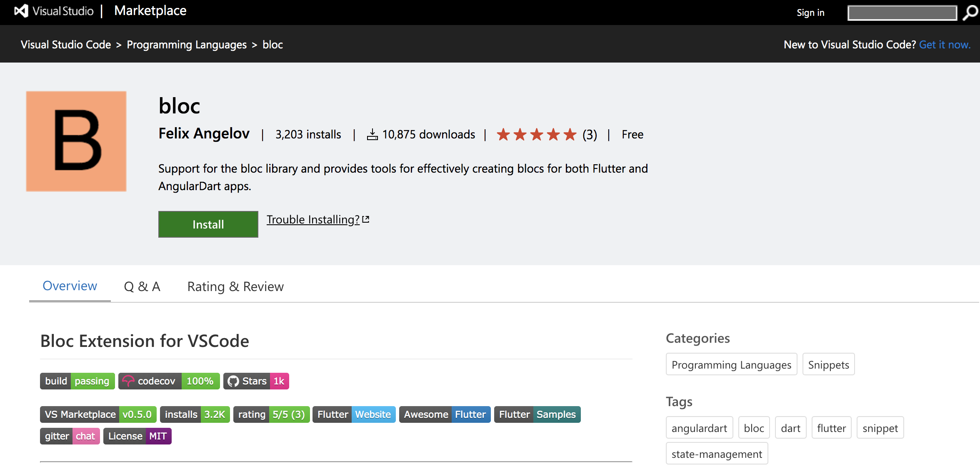Switch to Rating & Review tab
980x467 pixels.
click(x=235, y=287)
